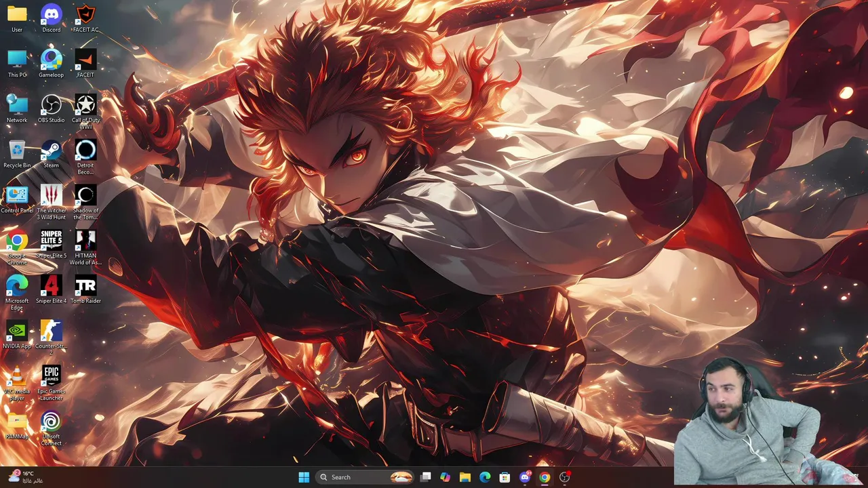Select the FACEIT desktop shortcut
Screen dimensions: 868x488
pyautogui.click(x=85, y=64)
